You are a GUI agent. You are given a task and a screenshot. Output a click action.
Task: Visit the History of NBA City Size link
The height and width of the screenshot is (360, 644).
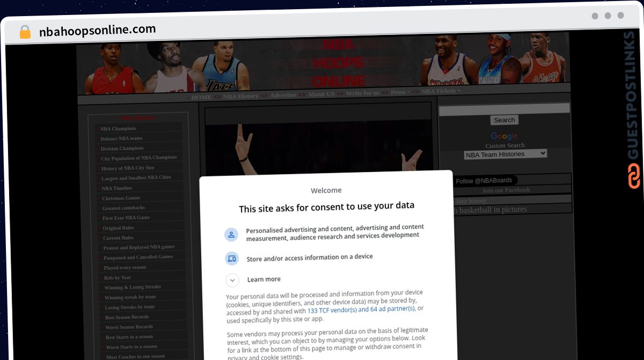pos(128,168)
